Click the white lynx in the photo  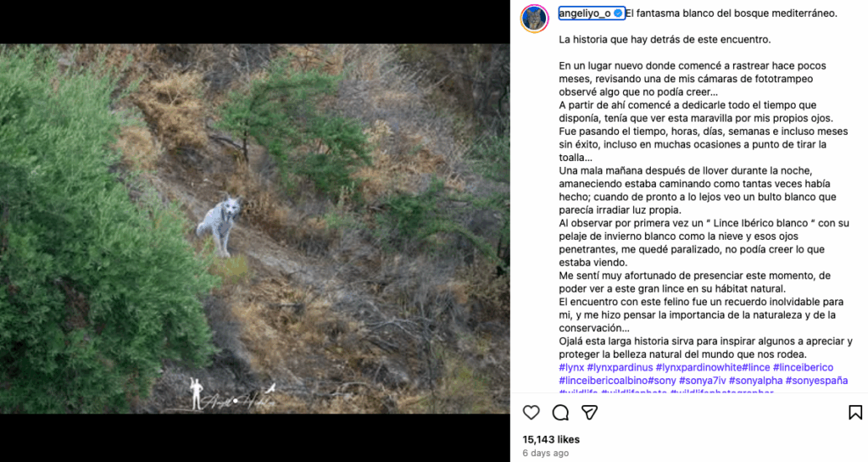tap(220, 225)
